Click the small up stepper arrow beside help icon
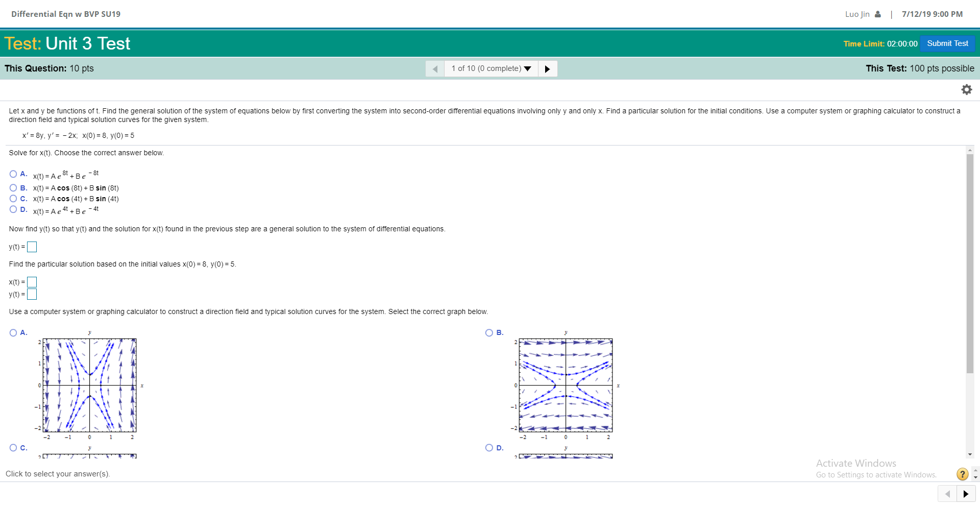The image size is (980, 505). tap(975, 470)
